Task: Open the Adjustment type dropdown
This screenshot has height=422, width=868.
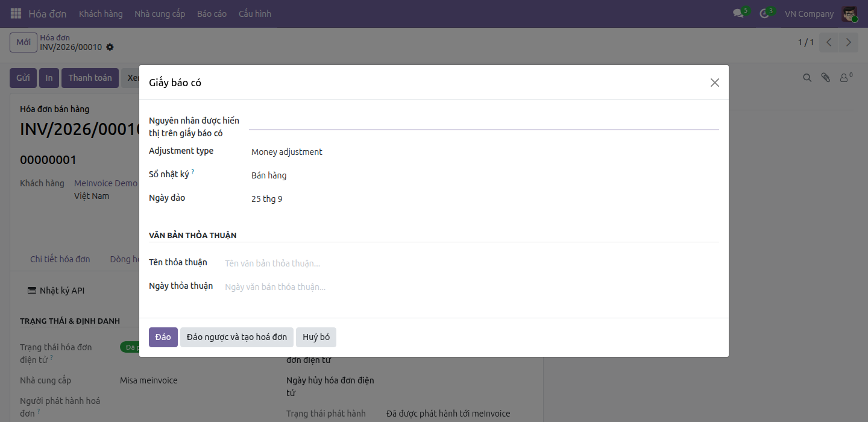Action: (x=484, y=152)
